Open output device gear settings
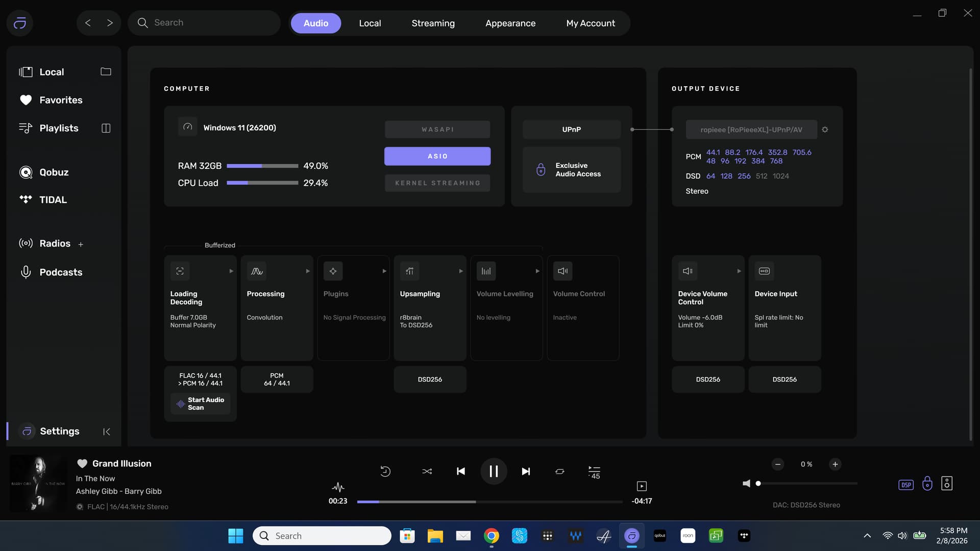This screenshot has height=551, width=980. click(825, 130)
